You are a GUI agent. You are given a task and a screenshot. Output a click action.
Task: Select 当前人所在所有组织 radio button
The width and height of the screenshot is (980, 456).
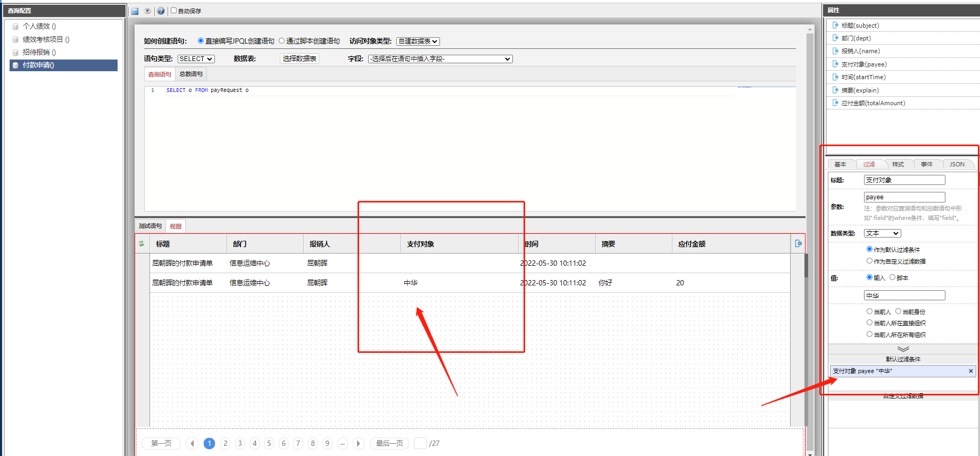pyautogui.click(x=869, y=334)
